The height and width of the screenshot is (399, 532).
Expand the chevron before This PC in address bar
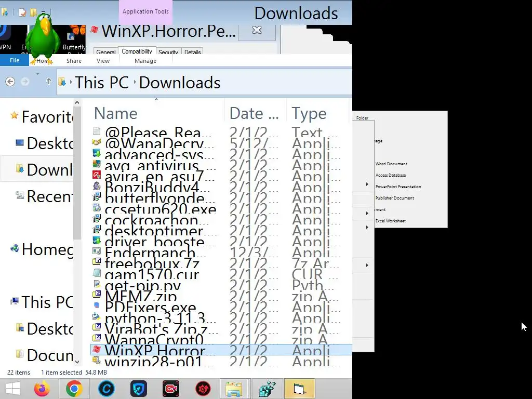tap(71, 82)
